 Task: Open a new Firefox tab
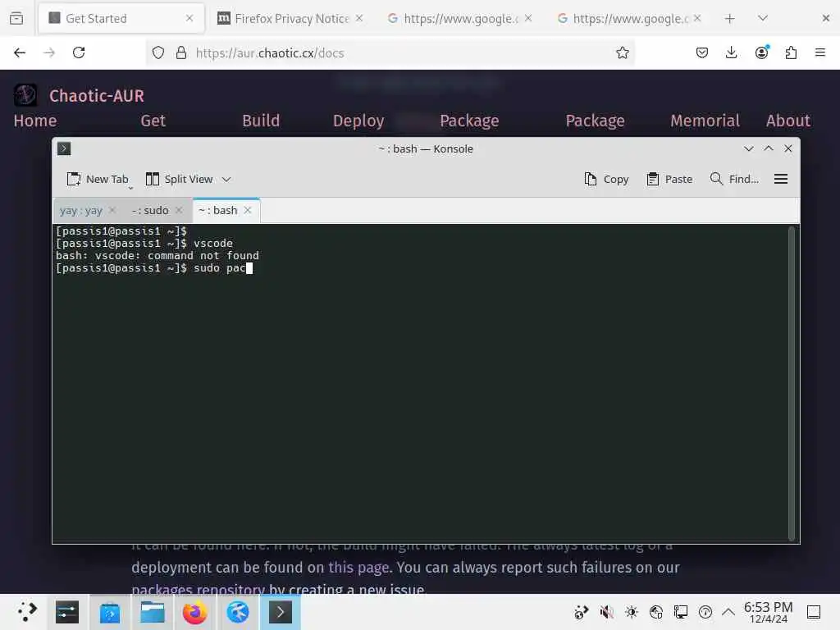729,18
